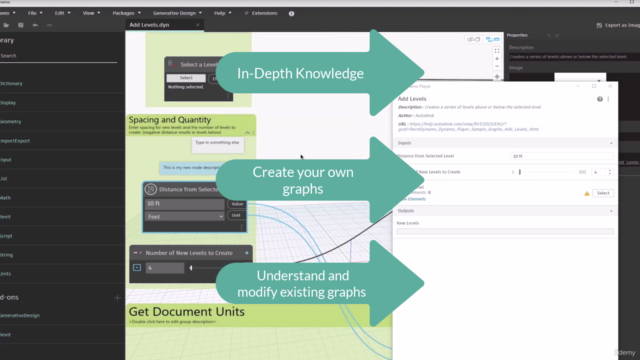Toggle the graph view navigation icon
Image resolution: width=640 pixels, height=360 pixels.
point(493,40)
